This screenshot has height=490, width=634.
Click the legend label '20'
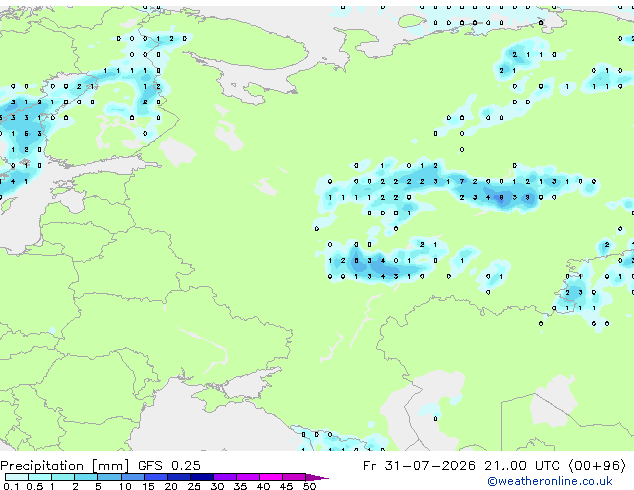coord(171,486)
